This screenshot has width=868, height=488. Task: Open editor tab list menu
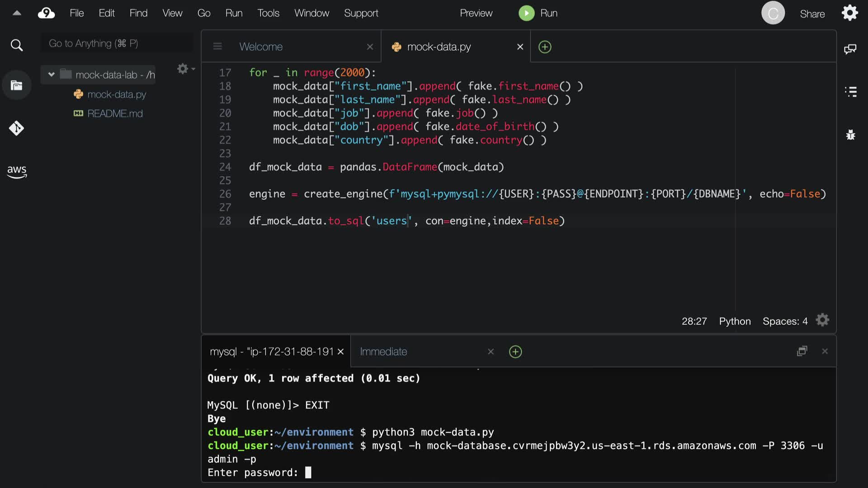(217, 47)
